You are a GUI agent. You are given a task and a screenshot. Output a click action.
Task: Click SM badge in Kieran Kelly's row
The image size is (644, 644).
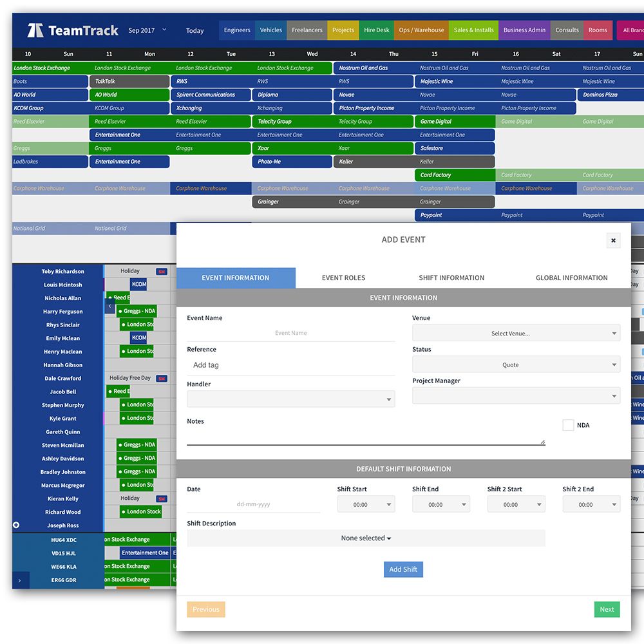(x=162, y=498)
